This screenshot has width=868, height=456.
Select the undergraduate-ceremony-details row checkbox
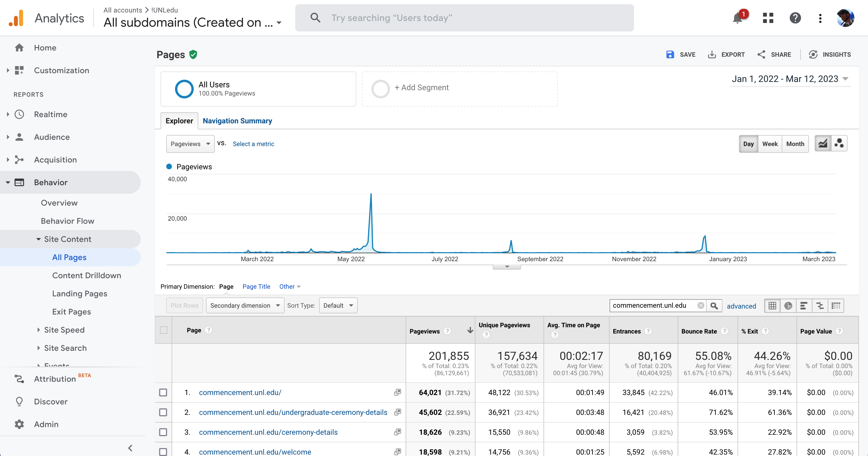[163, 413]
